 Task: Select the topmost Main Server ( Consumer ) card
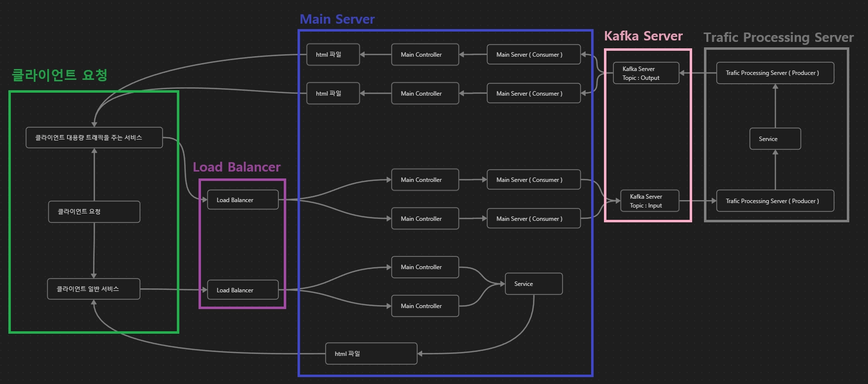(534, 54)
